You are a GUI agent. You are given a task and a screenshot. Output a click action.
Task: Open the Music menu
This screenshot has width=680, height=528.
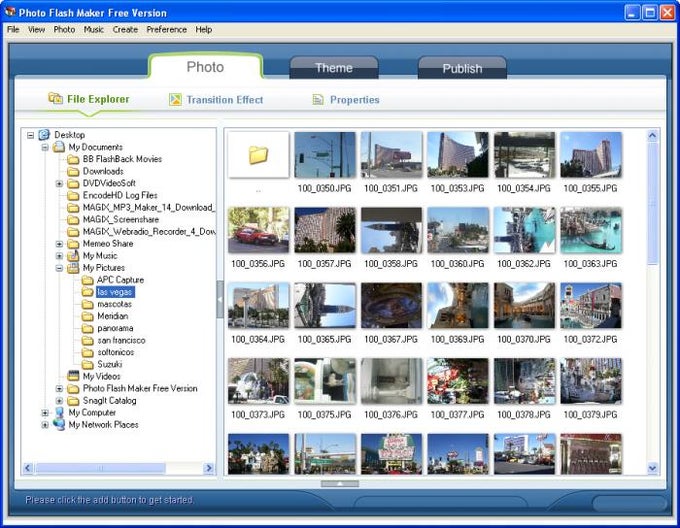[94, 29]
